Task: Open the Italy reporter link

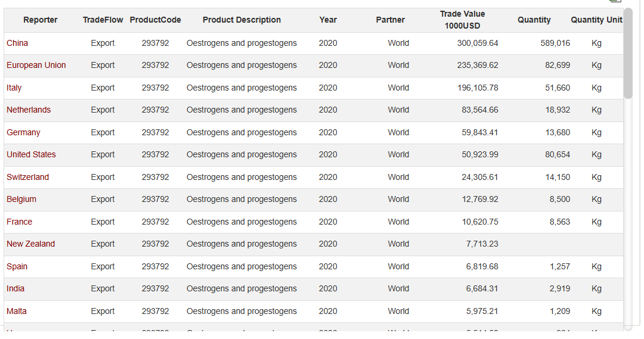Action: 14,88
